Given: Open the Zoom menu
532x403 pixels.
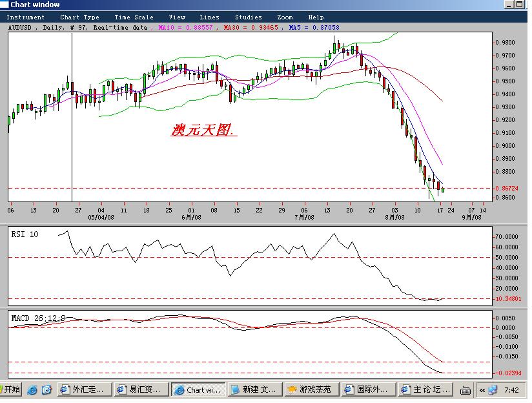Looking at the screenshot, I should point(285,17).
